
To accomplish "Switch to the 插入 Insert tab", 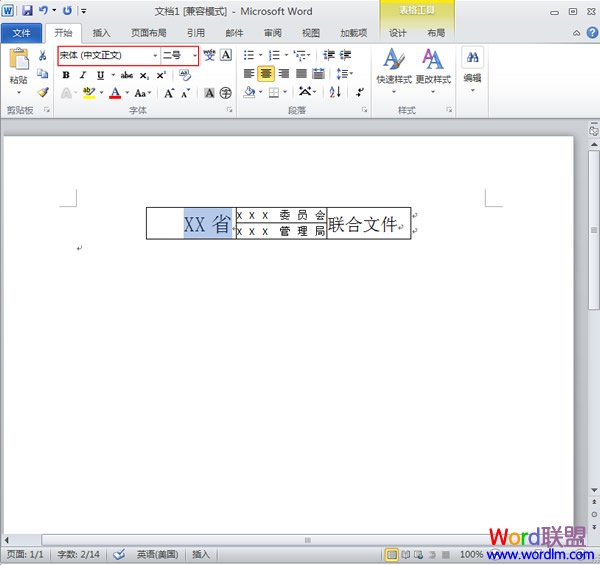I will pyautogui.click(x=101, y=33).
